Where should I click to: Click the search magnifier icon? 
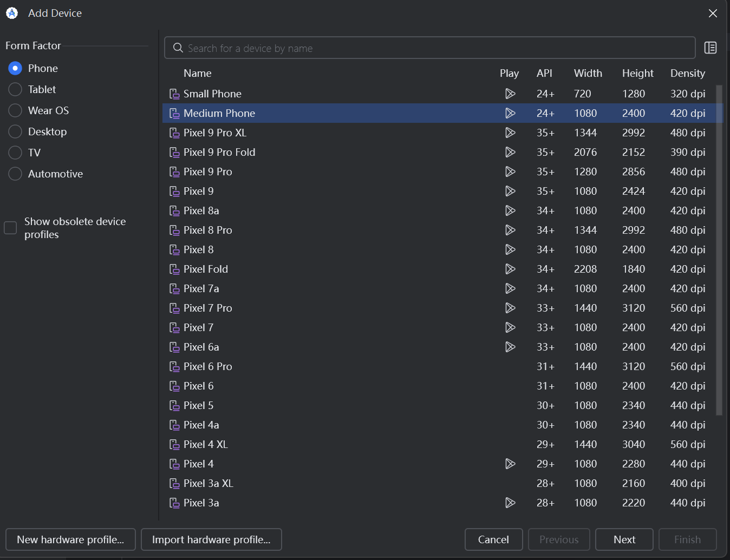(178, 48)
